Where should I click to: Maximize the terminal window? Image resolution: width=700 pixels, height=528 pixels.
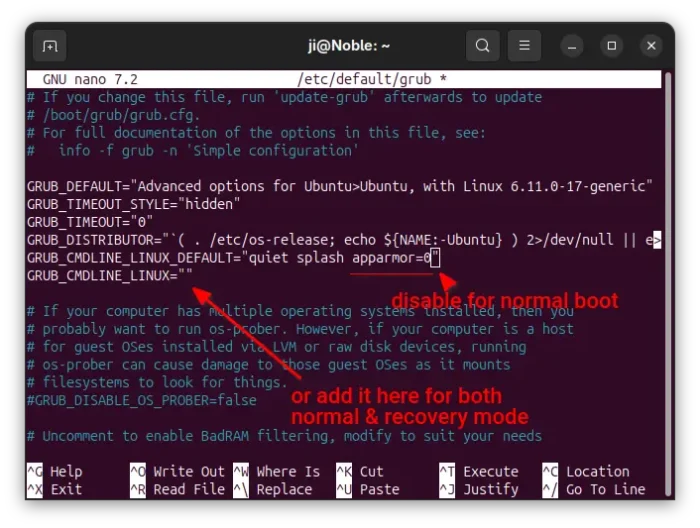612,46
